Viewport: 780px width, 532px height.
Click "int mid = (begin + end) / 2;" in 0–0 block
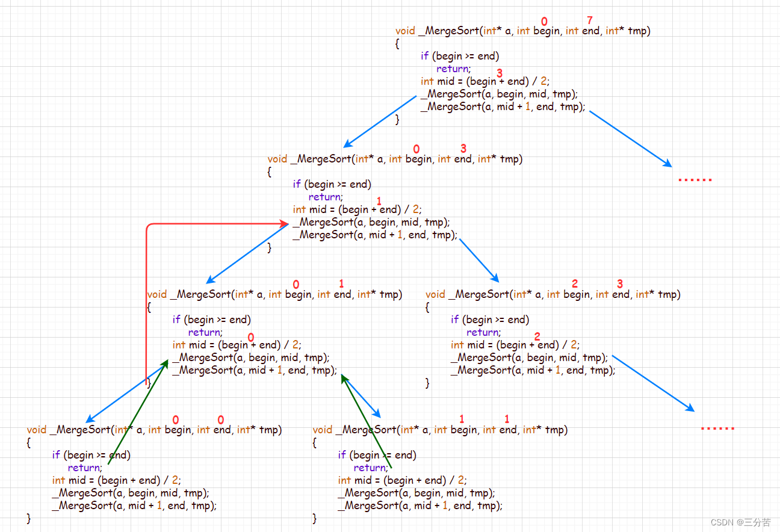(117, 480)
